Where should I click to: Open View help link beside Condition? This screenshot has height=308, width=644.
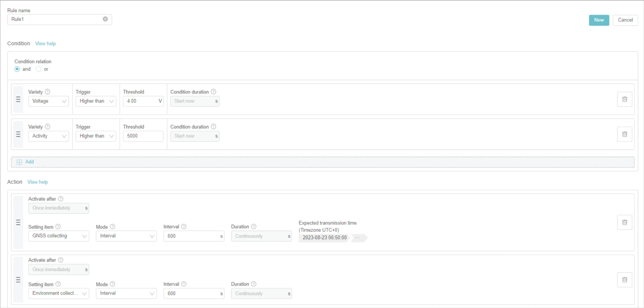45,44
